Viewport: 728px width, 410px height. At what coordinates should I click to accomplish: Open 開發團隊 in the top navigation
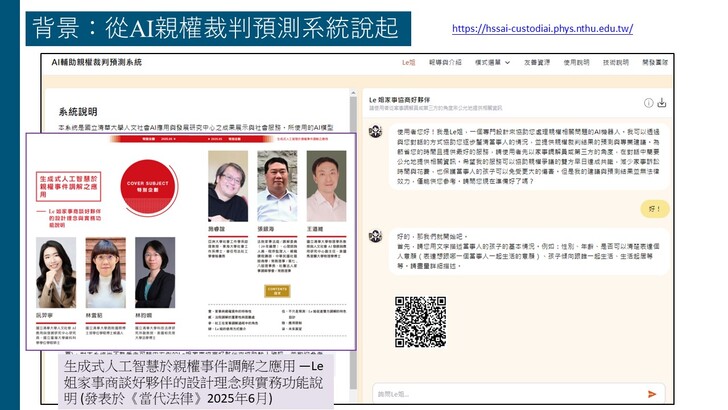pyautogui.click(x=655, y=62)
